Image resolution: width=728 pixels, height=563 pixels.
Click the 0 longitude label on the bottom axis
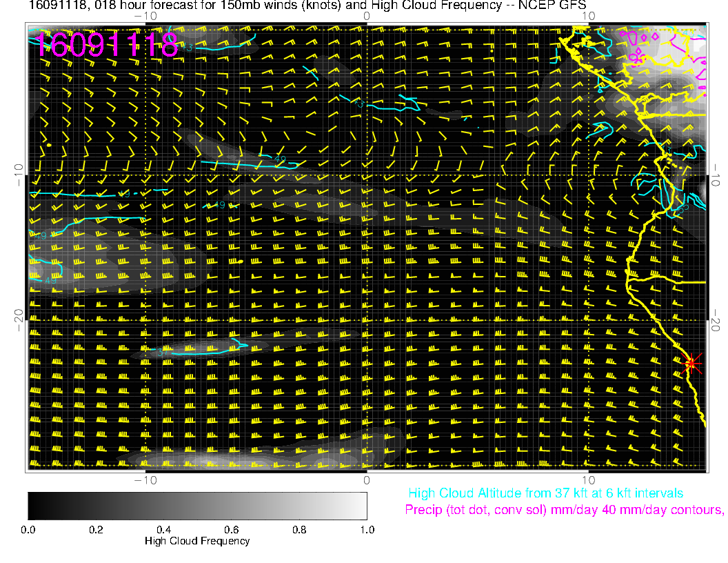(x=367, y=480)
